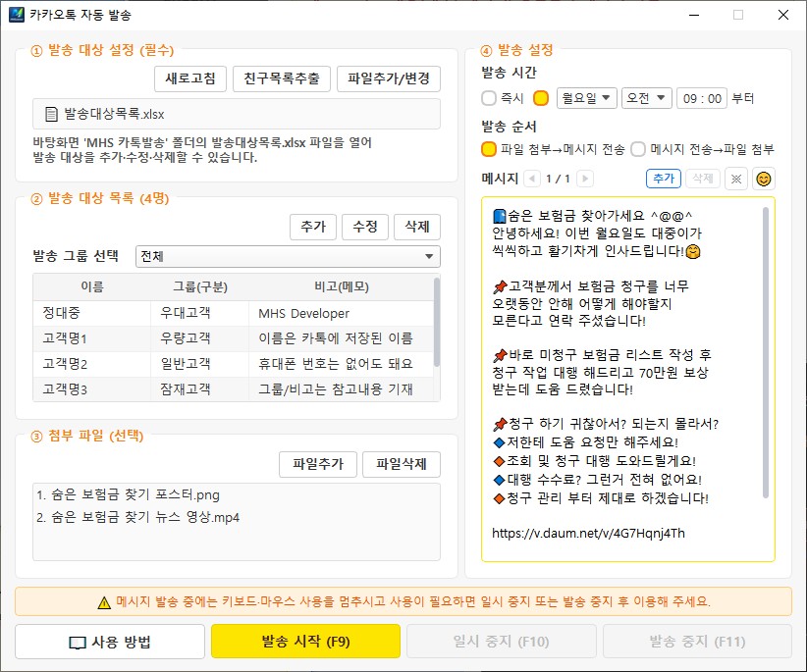Select the scheduled time radio button
The image size is (807, 672).
(x=541, y=98)
